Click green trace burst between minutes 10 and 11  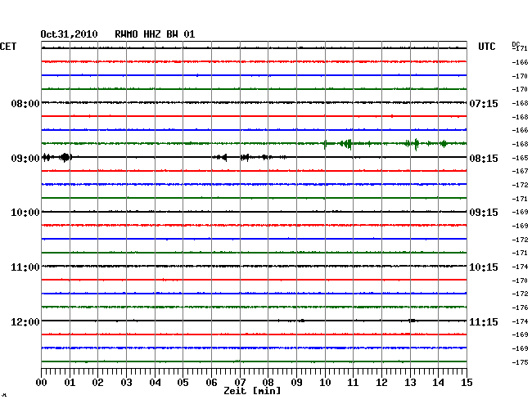click(345, 144)
